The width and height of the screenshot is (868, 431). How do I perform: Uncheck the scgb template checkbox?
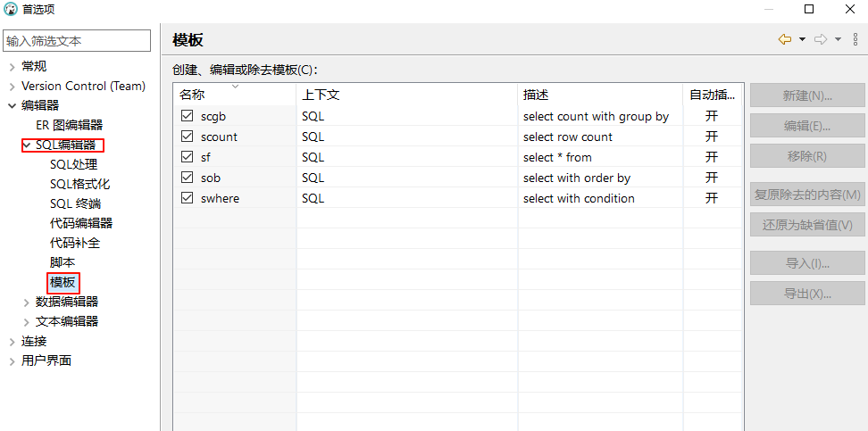(187, 116)
